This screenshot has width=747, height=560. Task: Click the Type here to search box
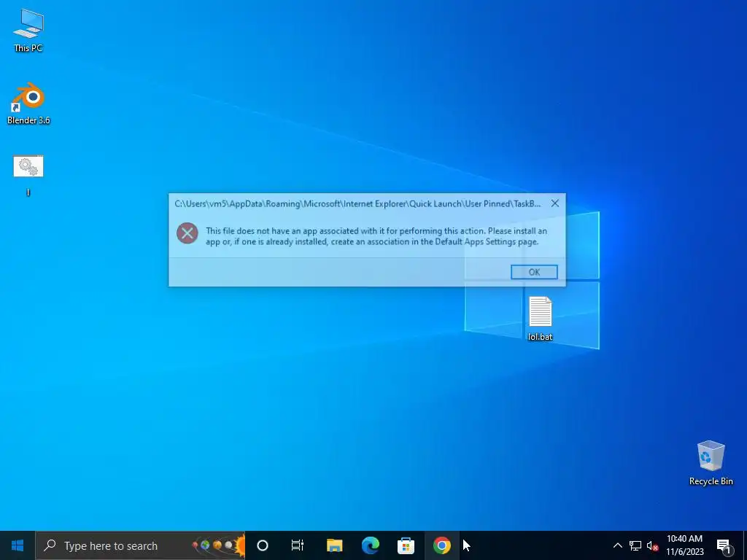[140, 545]
